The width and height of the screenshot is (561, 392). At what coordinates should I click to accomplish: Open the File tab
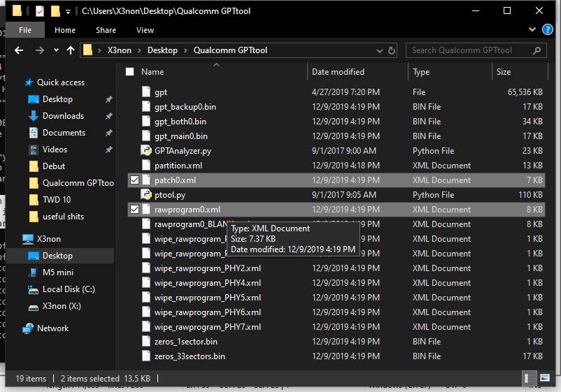tap(25, 30)
